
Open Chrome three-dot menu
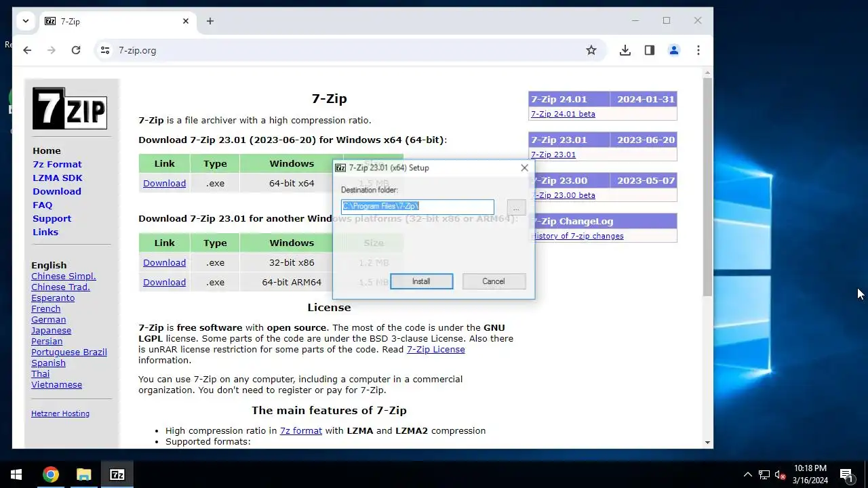(698, 50)
